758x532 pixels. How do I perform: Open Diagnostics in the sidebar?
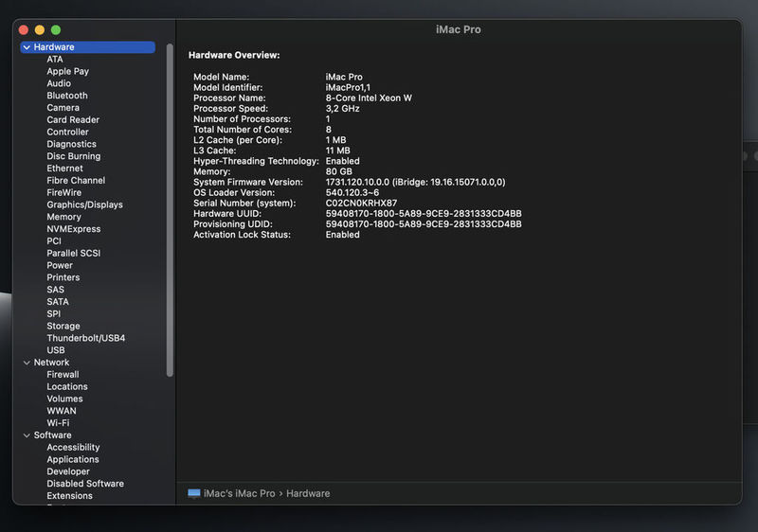(72, 144)
